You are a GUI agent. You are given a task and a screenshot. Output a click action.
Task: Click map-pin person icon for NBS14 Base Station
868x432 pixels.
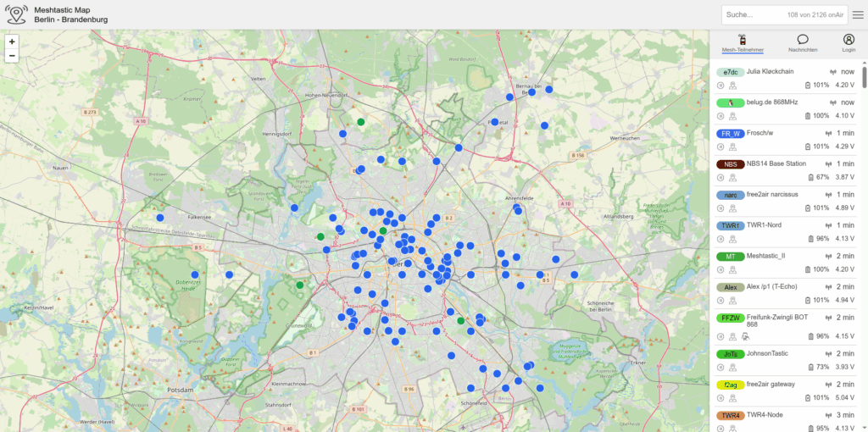(x=732, y=178)
